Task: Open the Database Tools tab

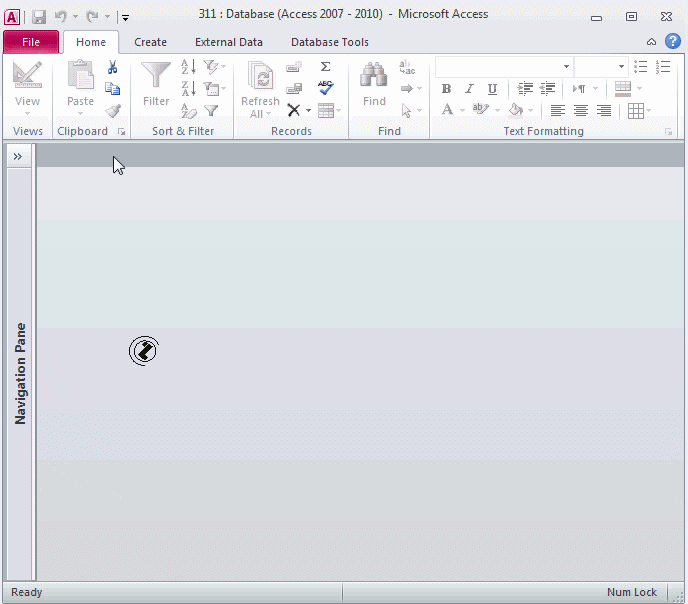Action: coord(329,42)
